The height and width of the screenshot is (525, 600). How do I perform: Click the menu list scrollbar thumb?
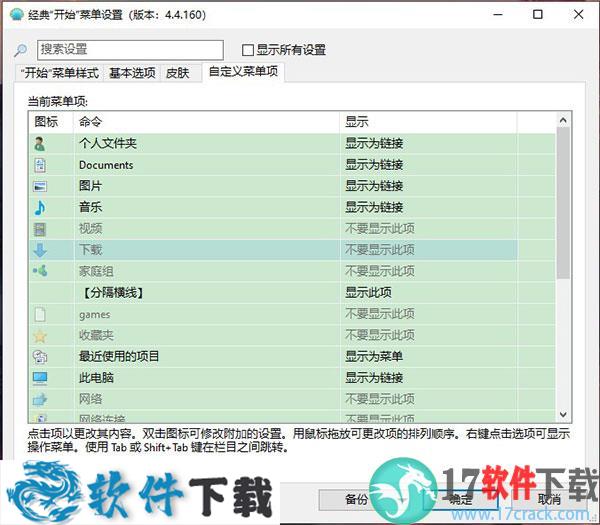tap(563, 203)
